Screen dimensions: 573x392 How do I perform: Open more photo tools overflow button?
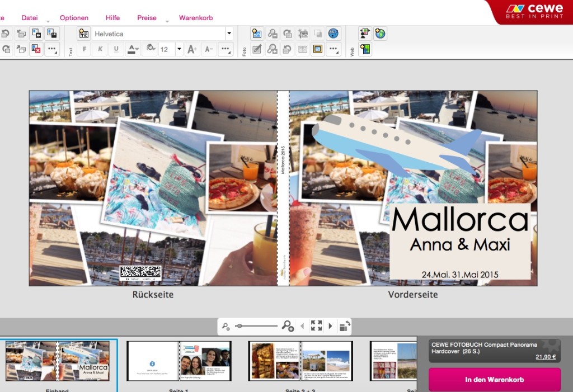click(x=334, y=49)
